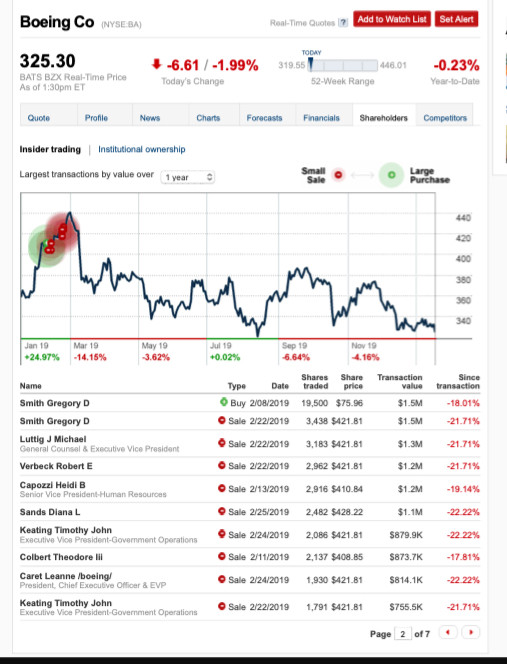Screen dimensions: 507x664
Task: Click the red Sale icon for Smith Gregory D 2/22/2019
Action: click(x=222, y=420)
